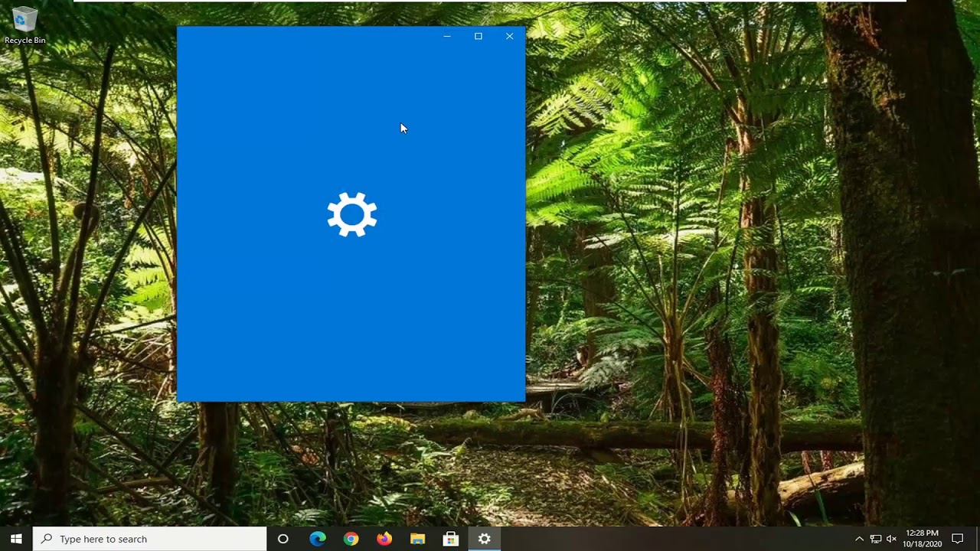Launch Microsoft Edge from the taskbar
The image size is (980, 551).
[x=317, y=539]
